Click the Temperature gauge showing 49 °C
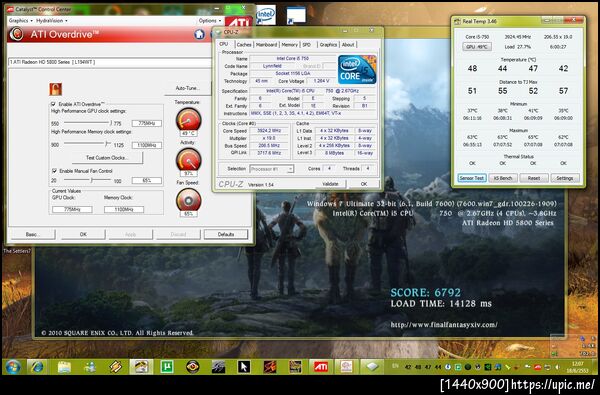600x395 pixels. point(188,119)
